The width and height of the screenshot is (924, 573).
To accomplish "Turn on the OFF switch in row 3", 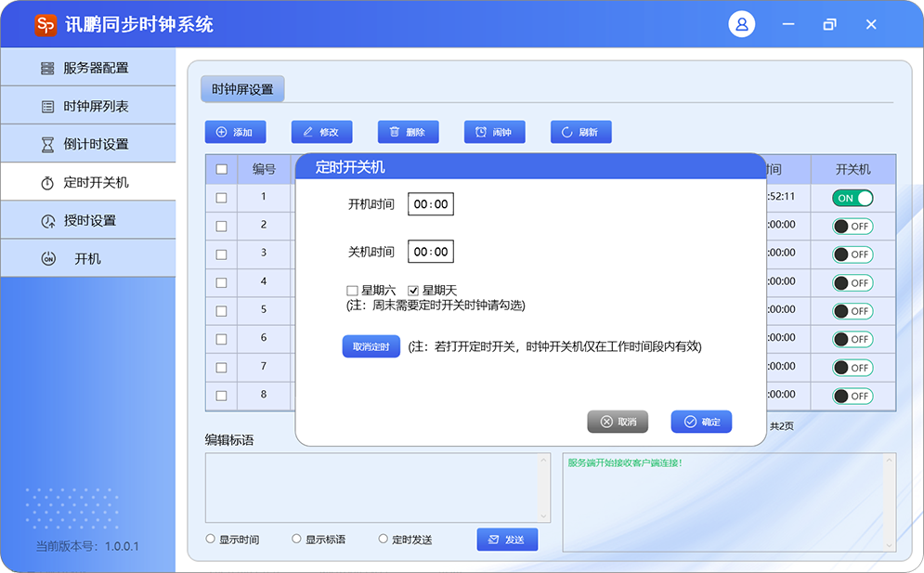I will [x=852, y=254].
